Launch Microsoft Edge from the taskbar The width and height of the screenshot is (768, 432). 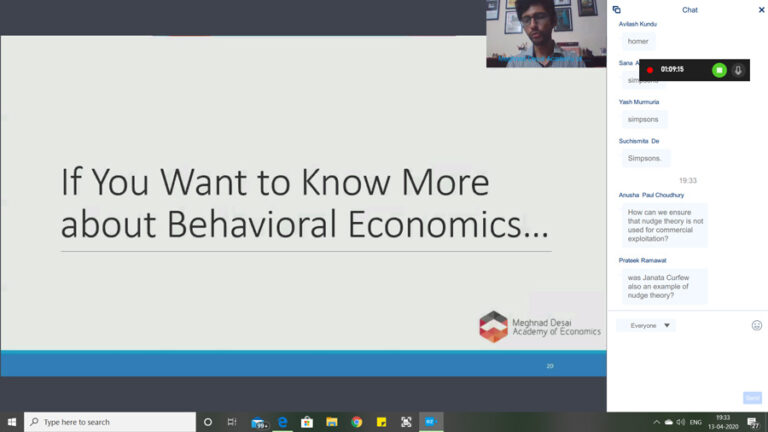pos(283,422)
